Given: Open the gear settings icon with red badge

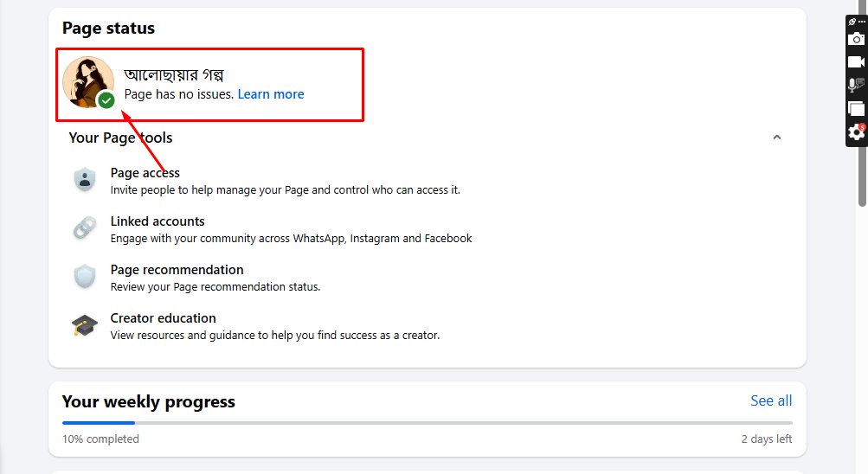Looking at the screenshot, I should coord(856,131).
